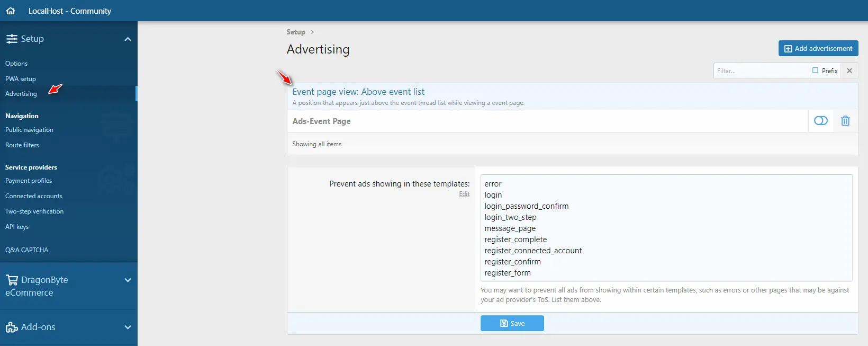Select Advertising in the sidebar
Viewport: 868px width, 346px height.
click(21, 94)
